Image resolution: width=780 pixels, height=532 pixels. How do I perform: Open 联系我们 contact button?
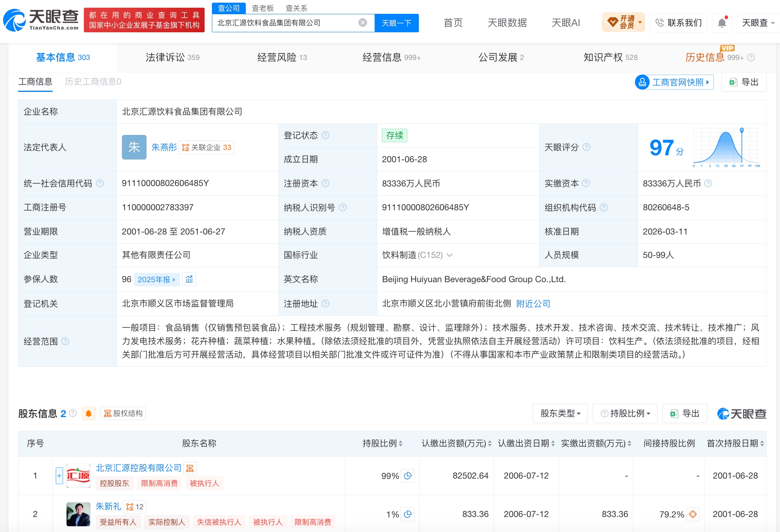[679, 23]
